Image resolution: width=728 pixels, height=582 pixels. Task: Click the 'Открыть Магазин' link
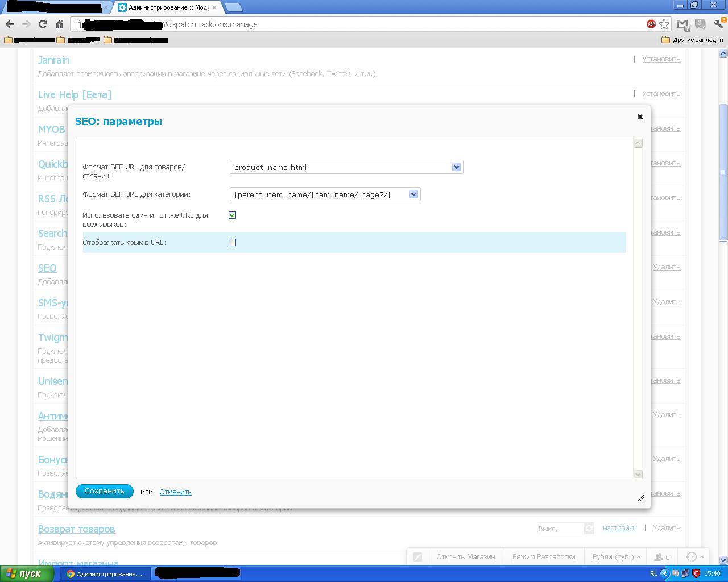coord(465,557)
